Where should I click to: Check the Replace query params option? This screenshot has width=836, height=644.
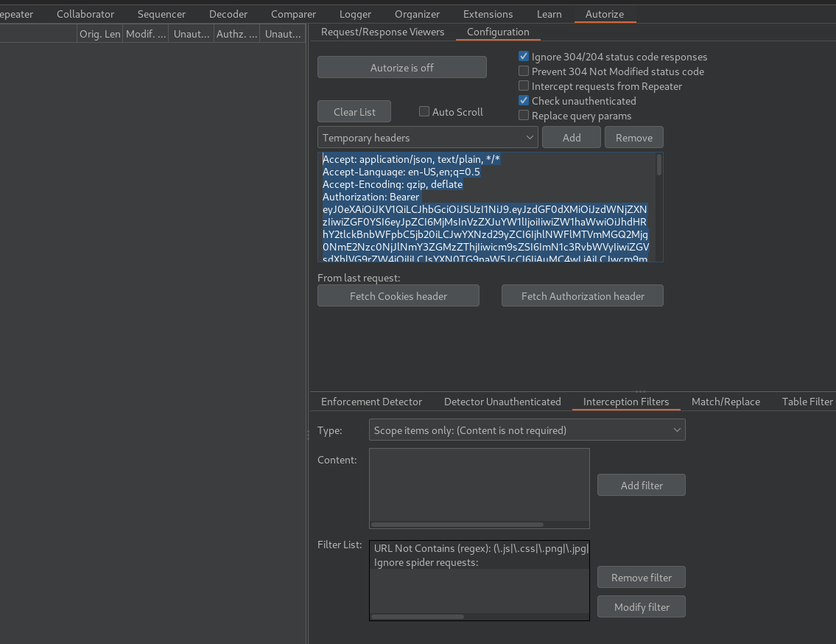click(524, 116)
